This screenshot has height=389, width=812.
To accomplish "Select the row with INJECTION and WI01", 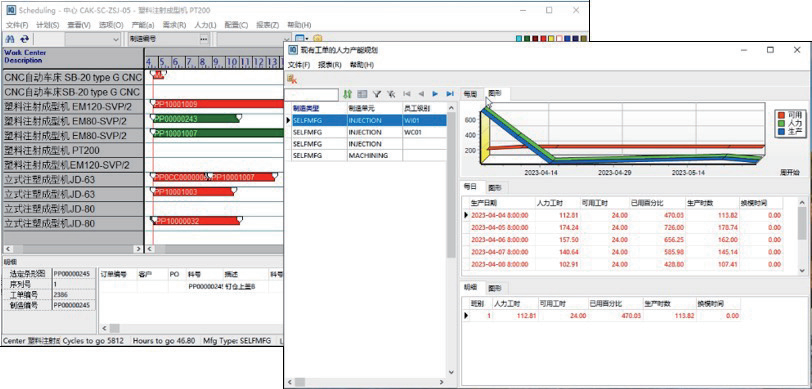I will pyautogui.click(x=369, y=120).
